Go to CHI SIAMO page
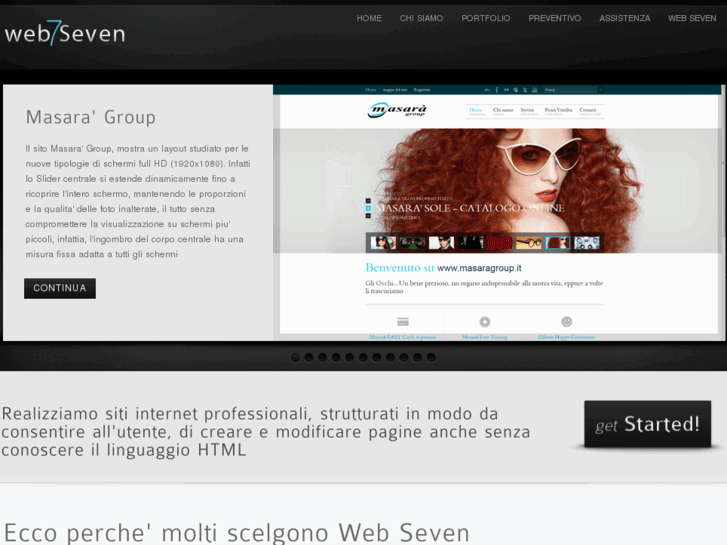Screen dimensions: 727x545 coord(421,18)
